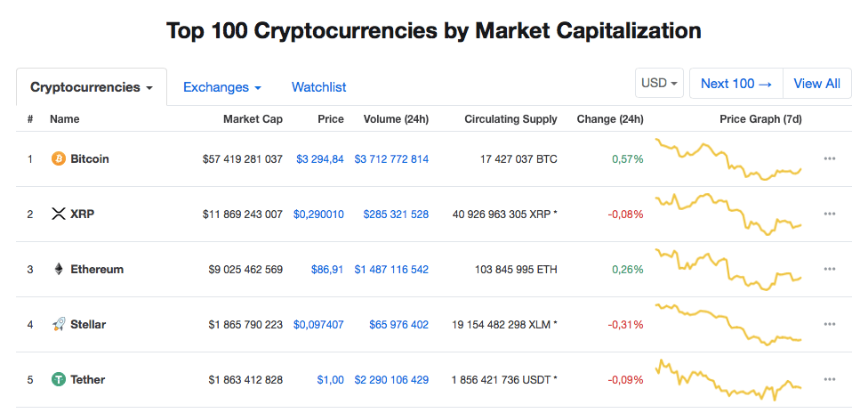Open the USD currency selector

[659, 84]
